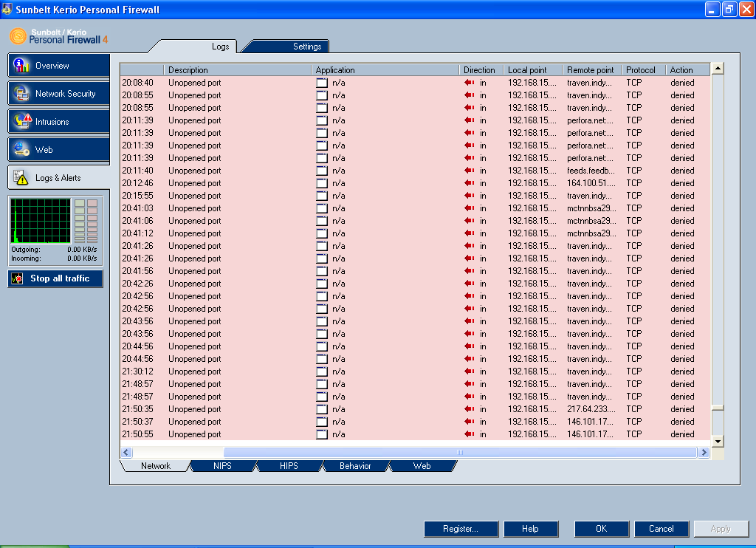This screenshot has height=548, width=756.
Task: Click the Logs & Alerts warning icon
Action: point(22,178)
